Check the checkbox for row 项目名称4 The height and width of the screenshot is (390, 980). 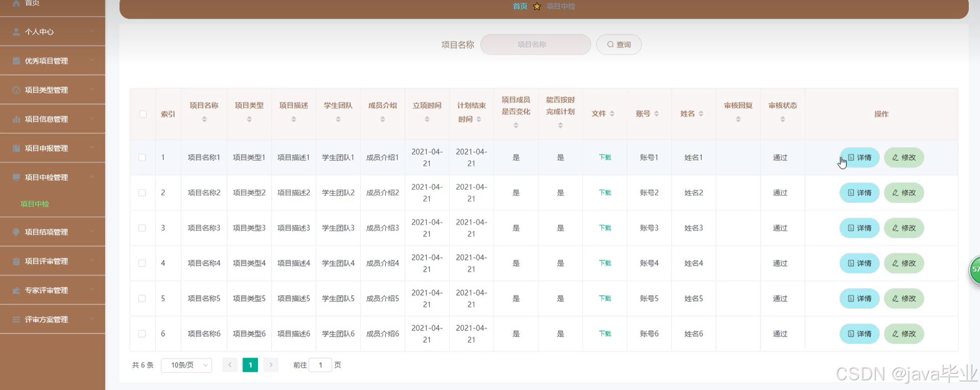(142, 263)
